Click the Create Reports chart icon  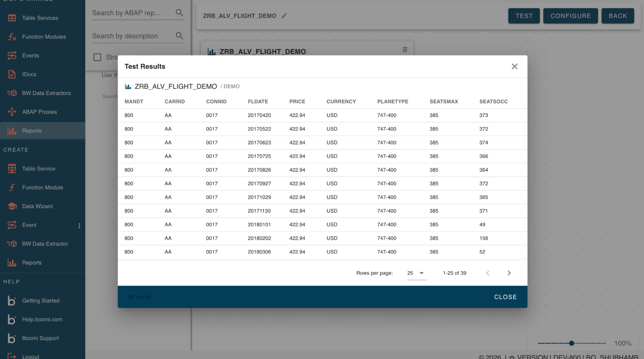(12, 263)
